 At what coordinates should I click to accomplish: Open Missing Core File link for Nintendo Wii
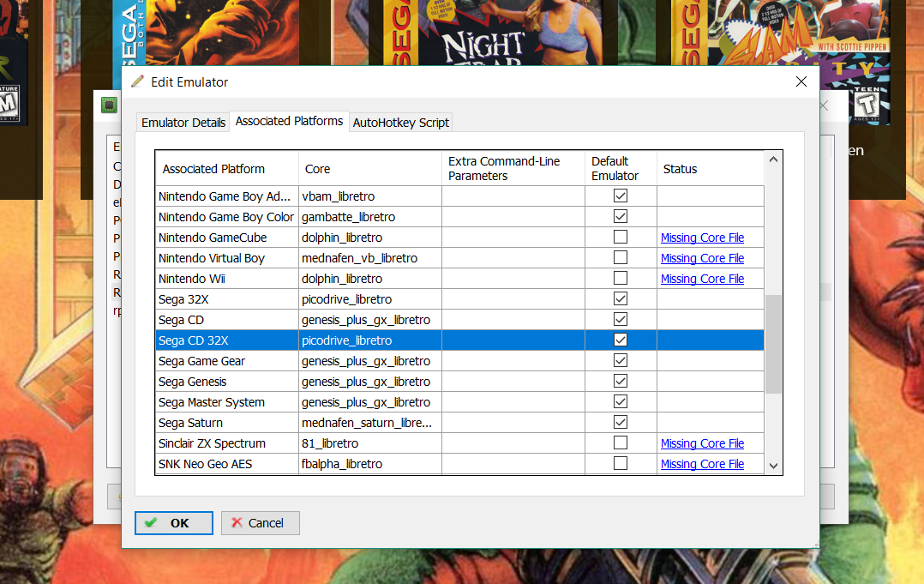(702, 279)
